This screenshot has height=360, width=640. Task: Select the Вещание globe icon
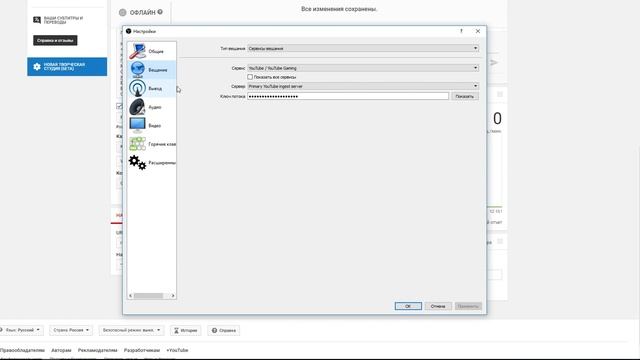coord(138,69)
